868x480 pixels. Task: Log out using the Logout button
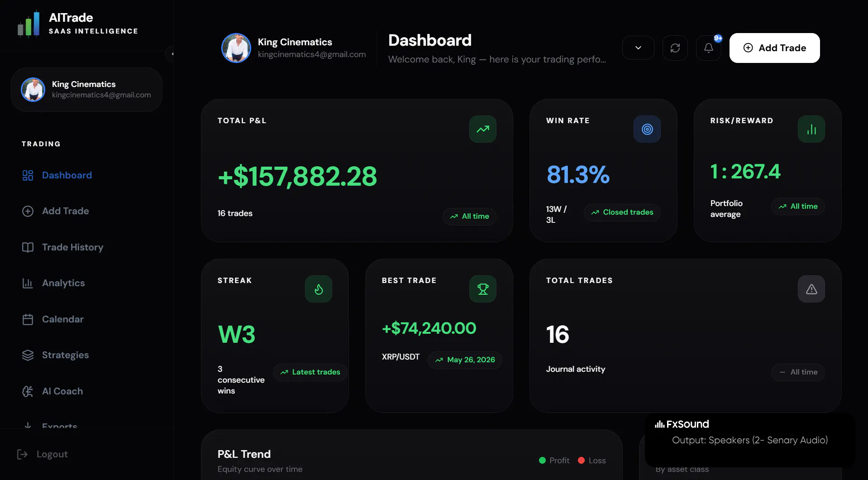[x=42, y=454]
